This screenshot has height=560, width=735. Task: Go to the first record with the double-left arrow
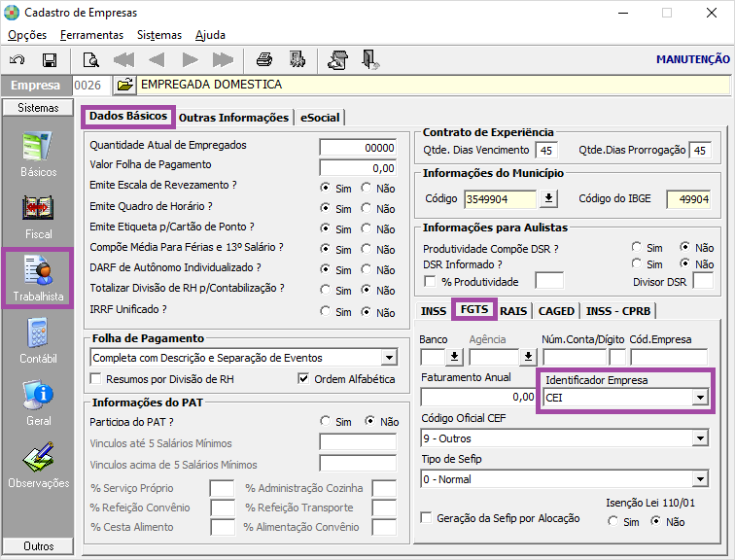coord(123,60)
